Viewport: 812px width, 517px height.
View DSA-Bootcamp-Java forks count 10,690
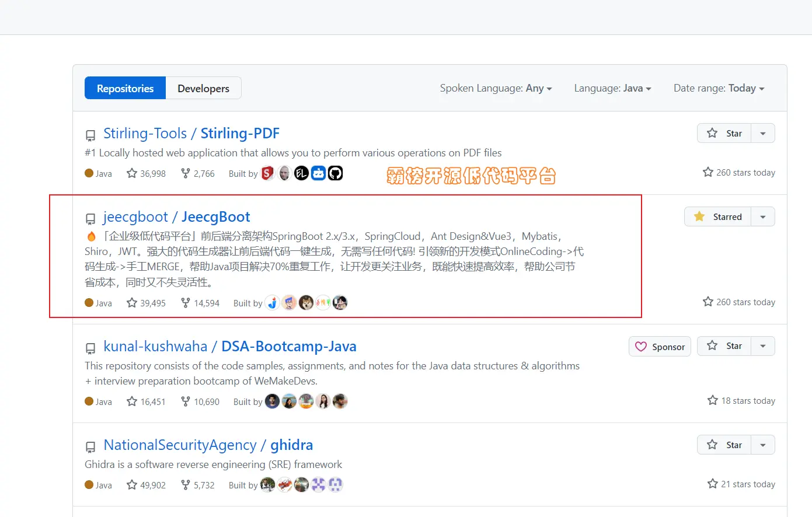click(200, 401)
